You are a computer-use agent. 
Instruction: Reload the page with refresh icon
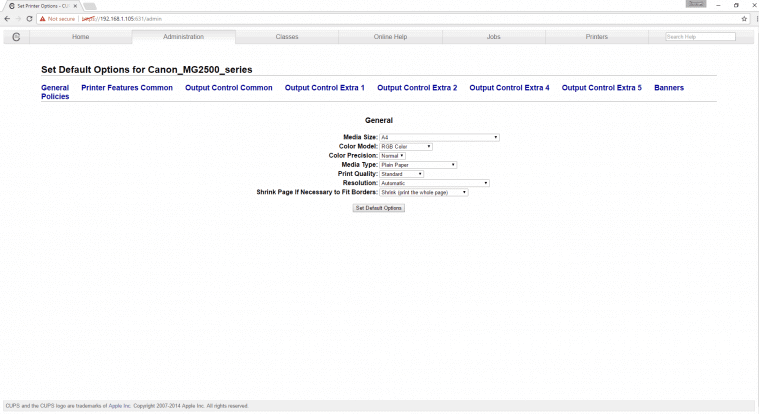pyautogui.click(x=29, y=19)
